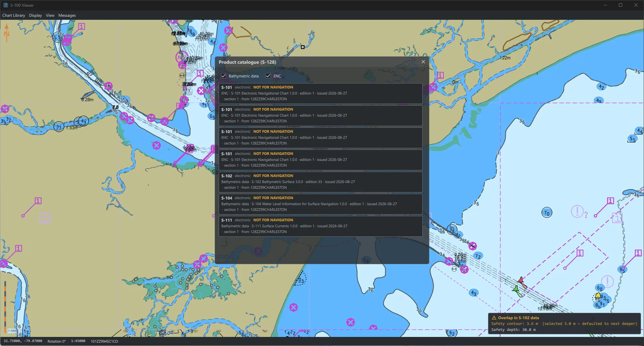Select the S-102 Bathymetric Surface catalogue entry
The height and width of the screenshot is (346, 644).
320,182
